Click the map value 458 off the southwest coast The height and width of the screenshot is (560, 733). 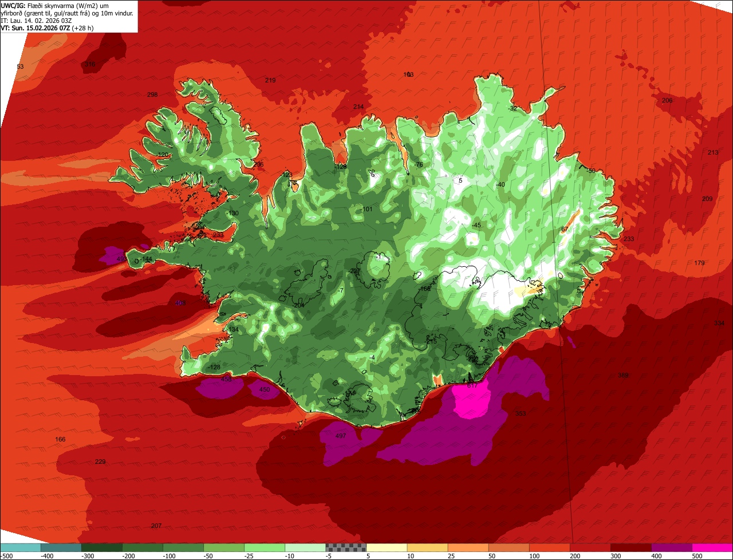tap(226, 379)
